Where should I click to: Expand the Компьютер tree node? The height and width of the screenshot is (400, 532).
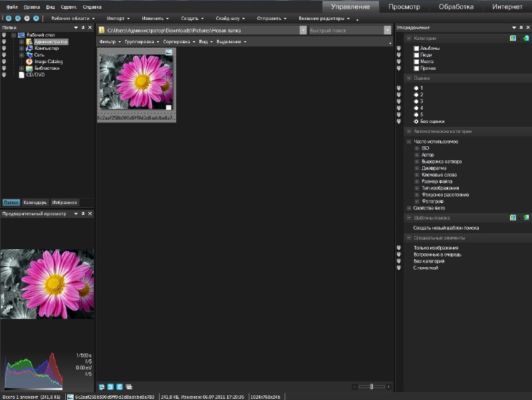click(x=21, y=49)
